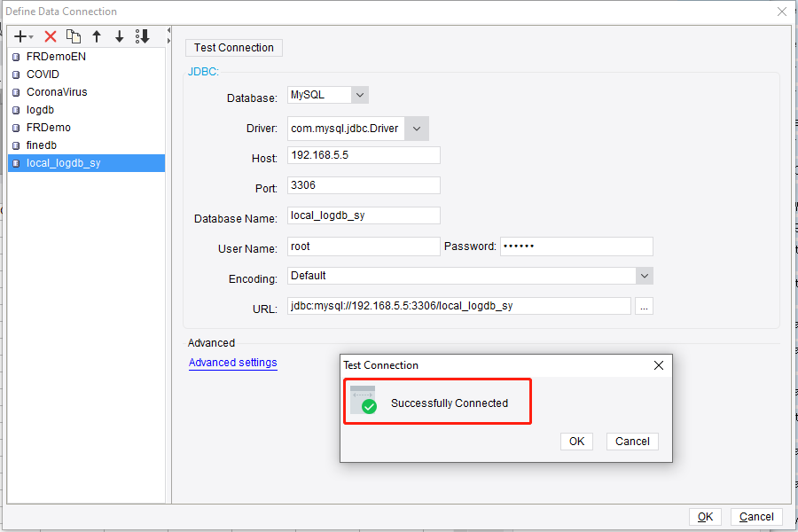Open the Encoding dropdown set to Default
This screenshot has width=798, height=532.
pyautogui.click(x=645, y=275)
